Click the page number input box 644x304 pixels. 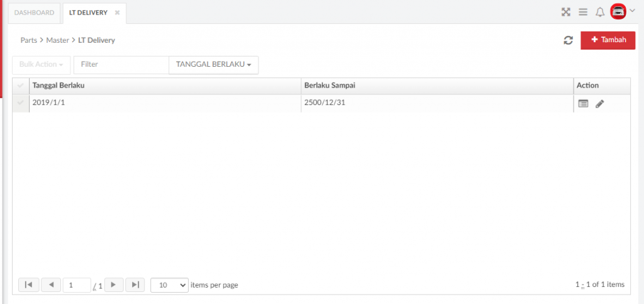coord(77,285)
